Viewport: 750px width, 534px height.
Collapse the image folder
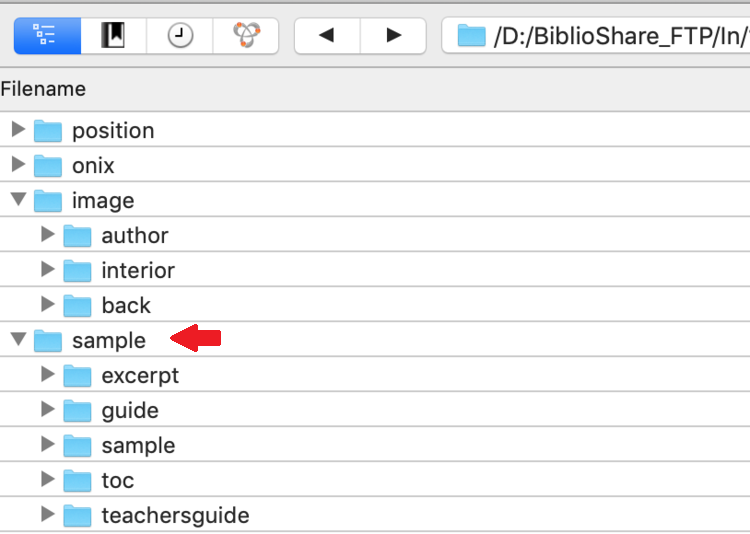pos(18,199)
